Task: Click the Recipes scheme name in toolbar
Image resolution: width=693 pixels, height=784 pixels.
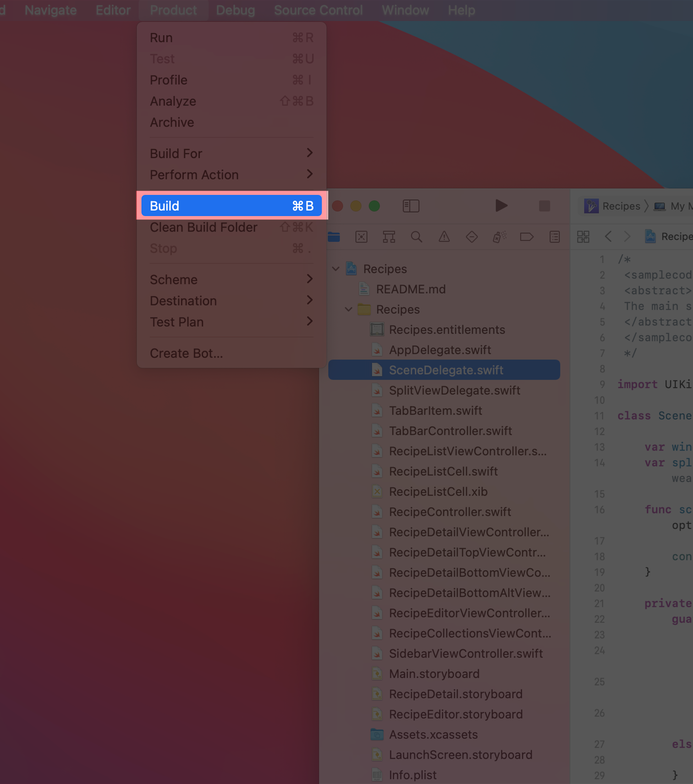Action: (x=621, y=206)
